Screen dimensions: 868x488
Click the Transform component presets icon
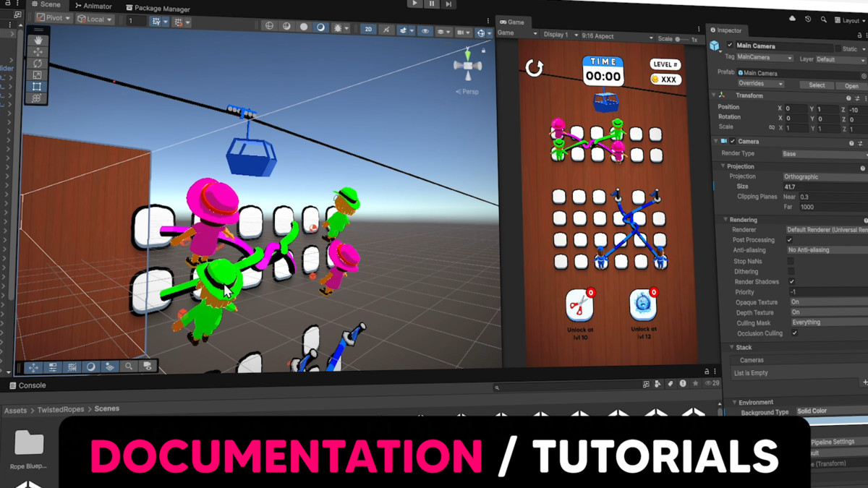click(858, 98)
